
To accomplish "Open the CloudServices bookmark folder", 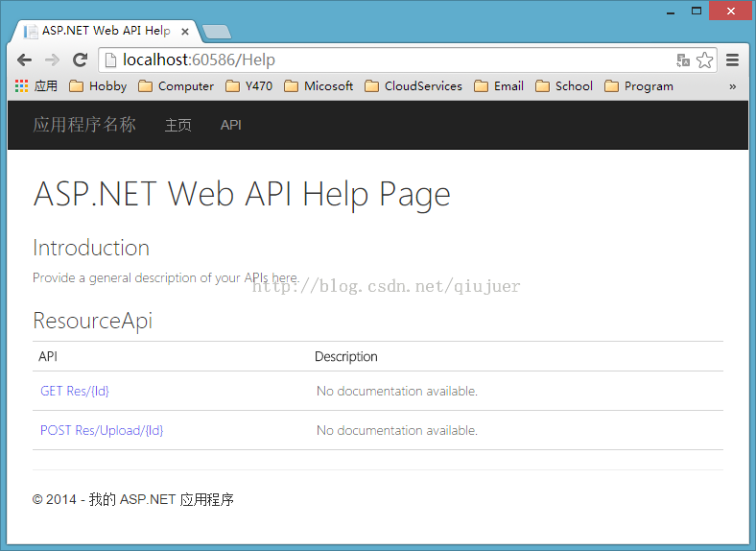I will pyautogui.click(x=413, y=85).
